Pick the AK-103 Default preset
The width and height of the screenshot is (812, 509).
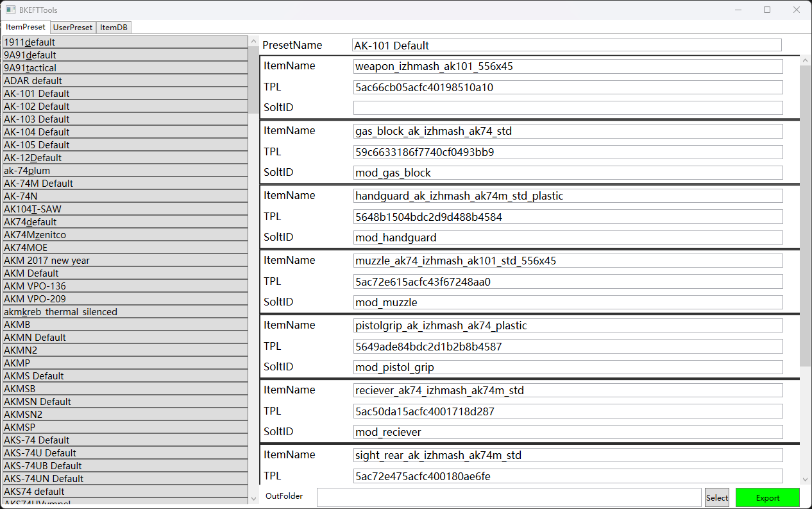click(125, 119)
